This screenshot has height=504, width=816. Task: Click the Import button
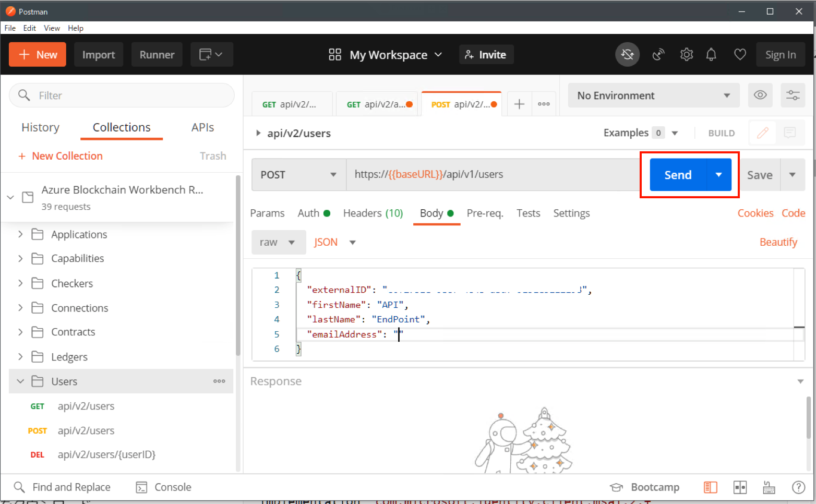[x=99, y=54]
